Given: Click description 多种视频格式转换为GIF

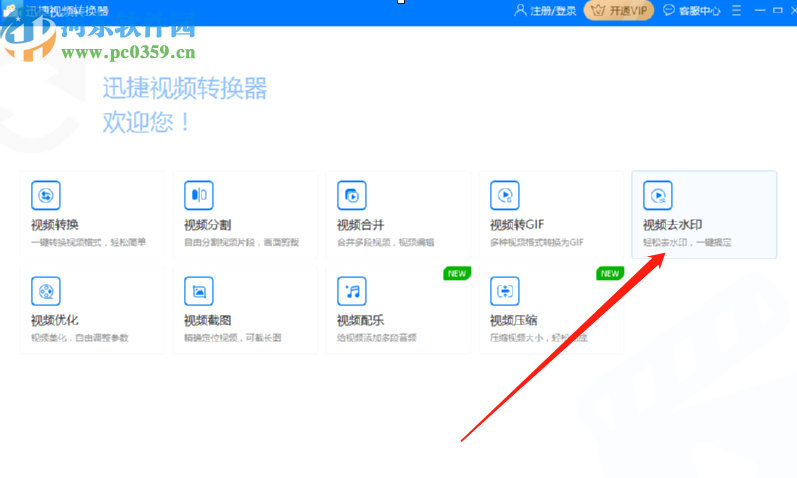Looking at the screenshot, I should [537, 243].
